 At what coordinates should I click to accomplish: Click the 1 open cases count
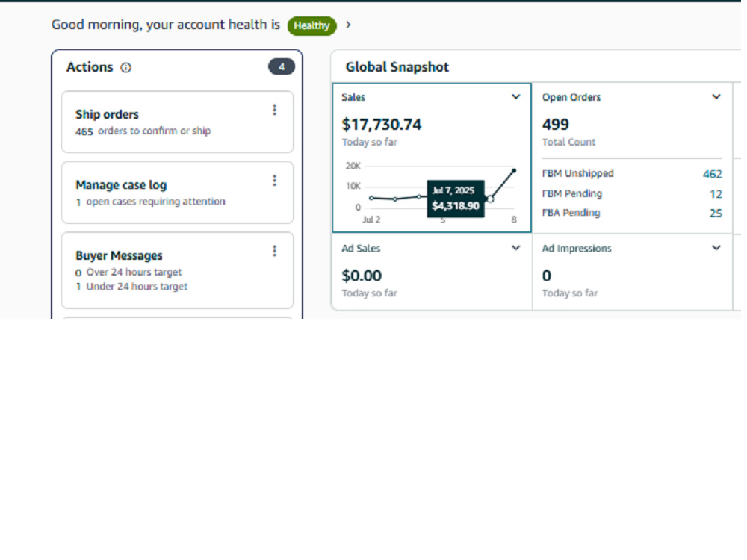78,202
